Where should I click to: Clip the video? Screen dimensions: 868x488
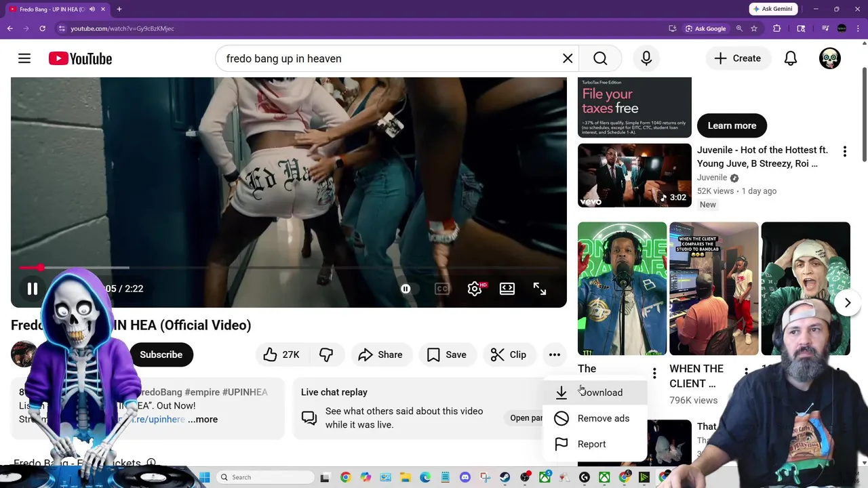tap(509, 354)
